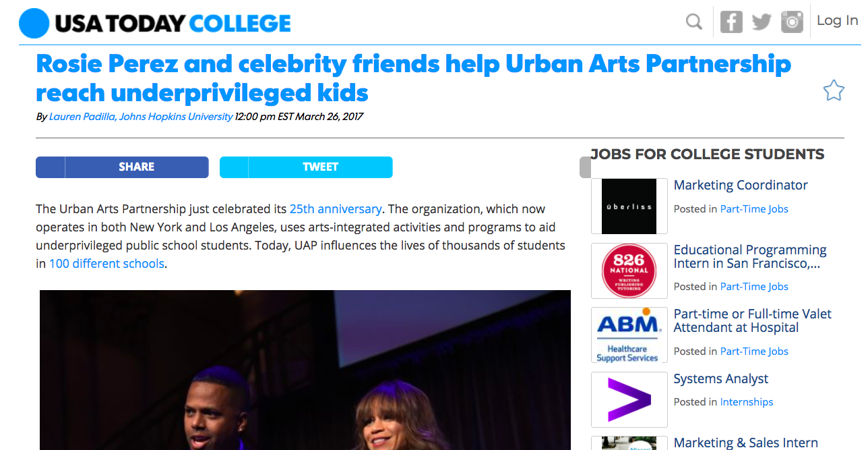Open the 100 different schools link

(106, 264)
